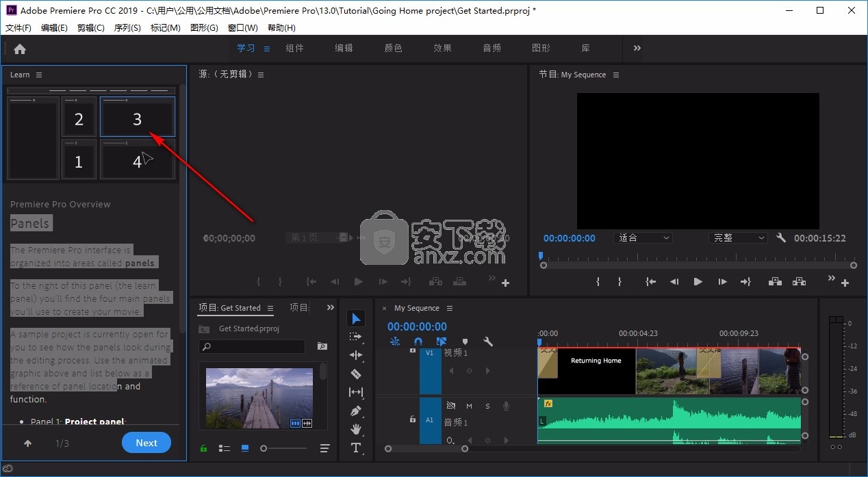868x477 pixels.
Task: Mute audio track A1
Action: click(469, 406)
